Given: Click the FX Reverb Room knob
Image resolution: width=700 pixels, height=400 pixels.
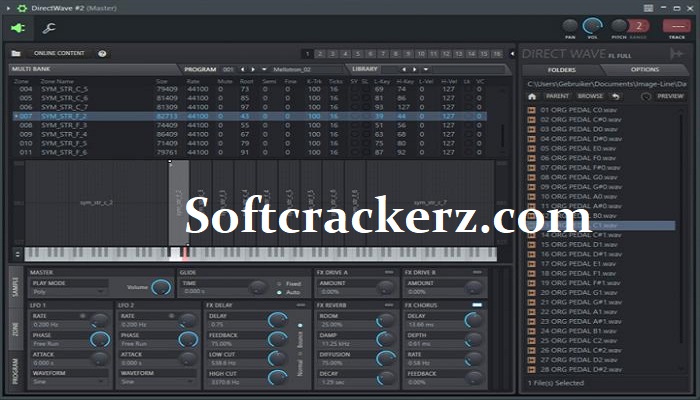Looking at the screenshot, I should pos(385,320).
